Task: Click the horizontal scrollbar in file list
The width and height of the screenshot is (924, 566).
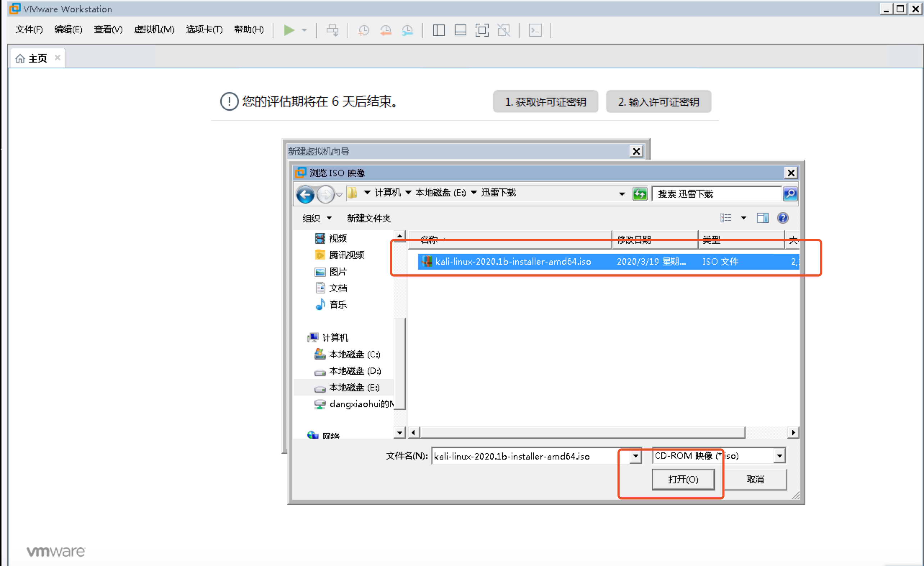Action: pyautogui.click(x=582, y=433)
